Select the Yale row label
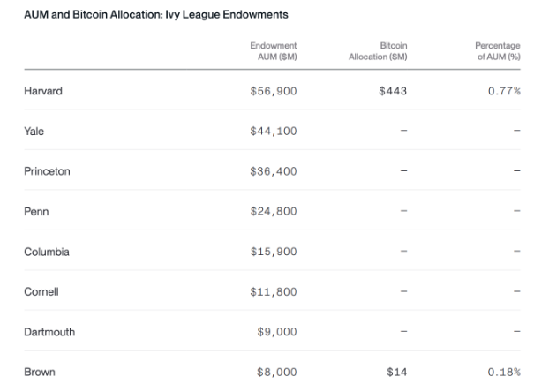The image size is (549, 392). [x=34, y=132]
